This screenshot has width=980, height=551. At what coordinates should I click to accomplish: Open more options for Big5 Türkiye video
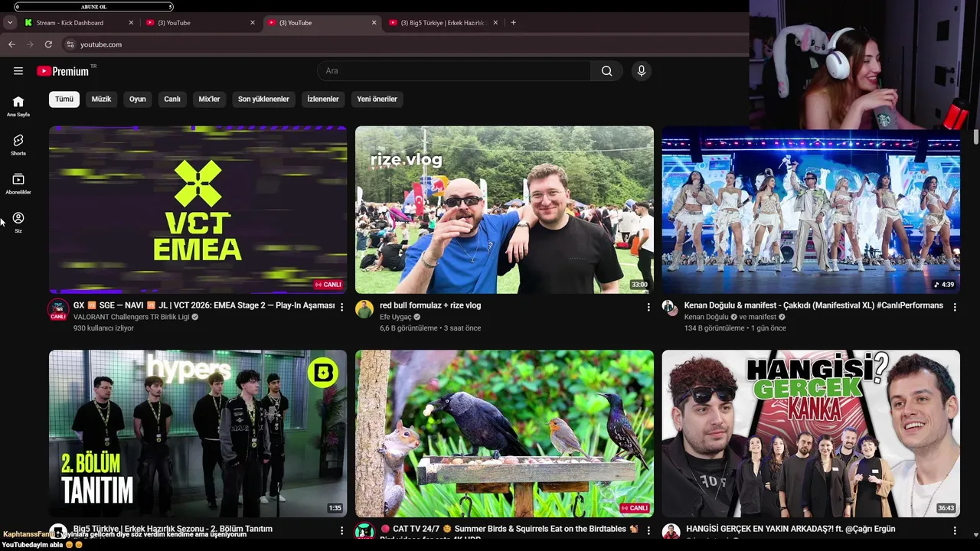pyautogui.click(x=341, y=530)
